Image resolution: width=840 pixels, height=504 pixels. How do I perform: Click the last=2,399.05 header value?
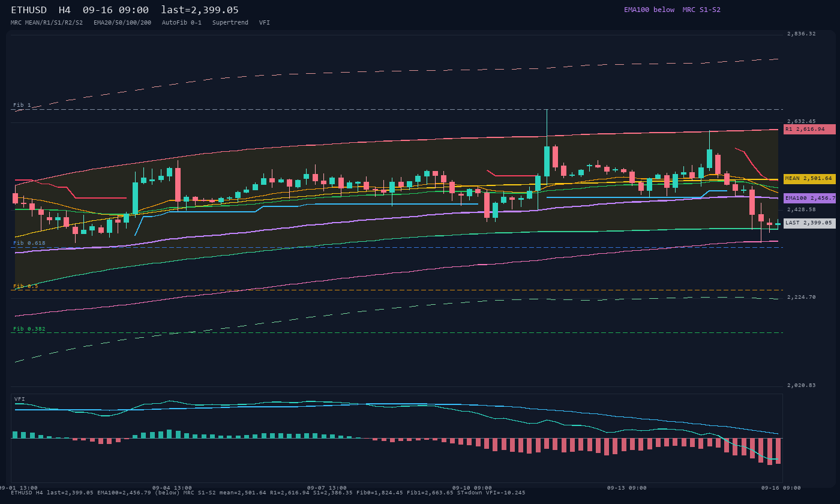pyautogui.click(x=200, y=10)
